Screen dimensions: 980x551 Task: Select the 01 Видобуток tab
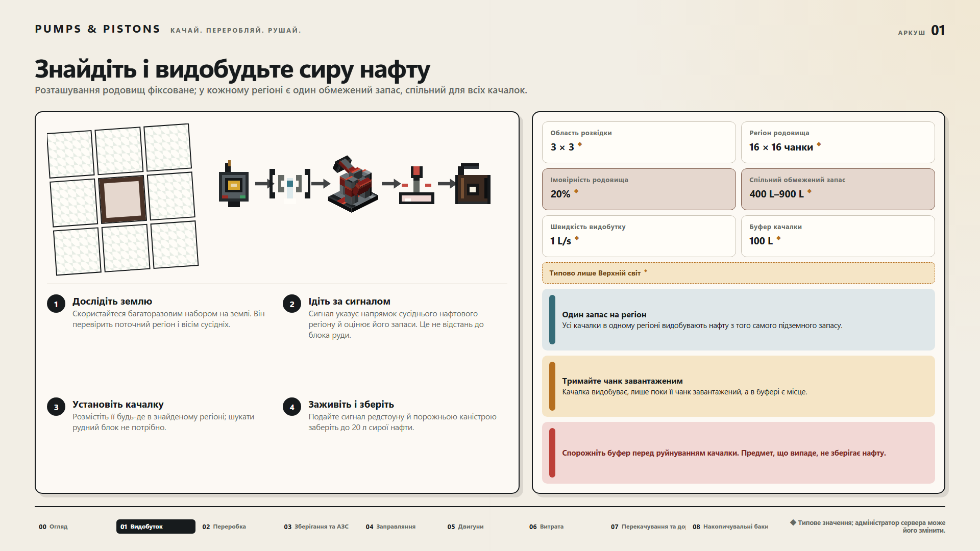tap(156, 527)
